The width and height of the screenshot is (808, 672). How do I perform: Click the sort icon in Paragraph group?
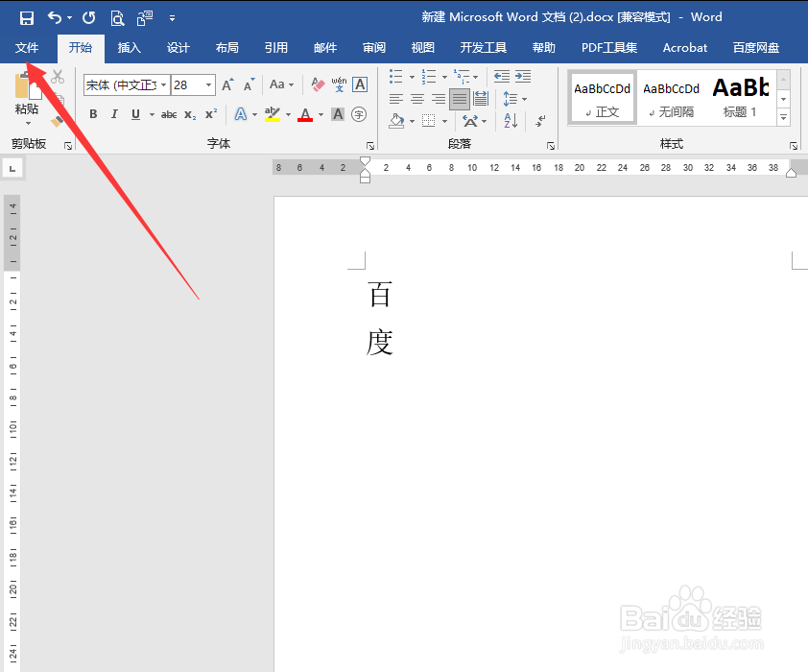[510, 121]
